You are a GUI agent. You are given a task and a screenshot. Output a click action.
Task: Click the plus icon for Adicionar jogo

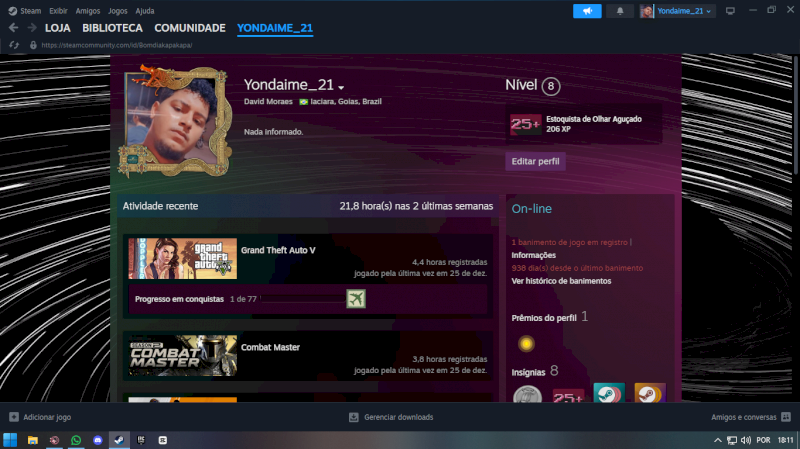14,417
